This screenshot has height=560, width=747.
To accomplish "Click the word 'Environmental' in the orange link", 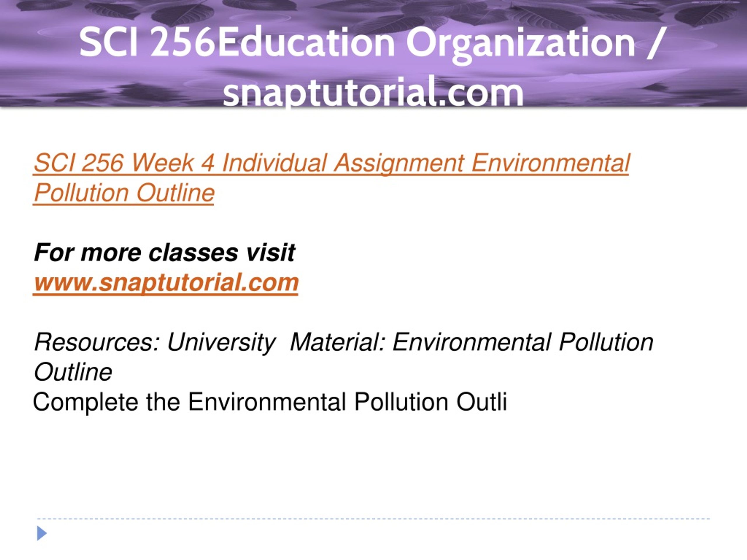I will click(550, 163).
